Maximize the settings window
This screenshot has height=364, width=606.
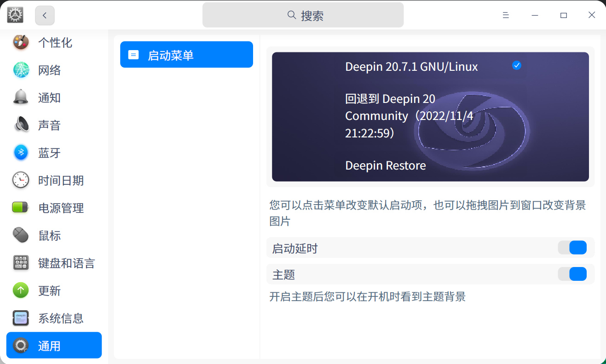click(x=563, y=15)
